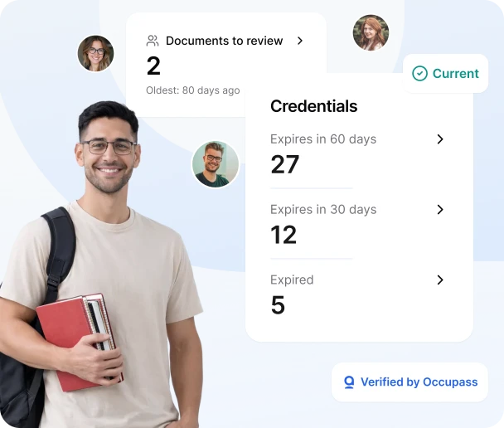Open the Documents to review chevron
Screen dimensions: 504x428
(x=300, y=41)
